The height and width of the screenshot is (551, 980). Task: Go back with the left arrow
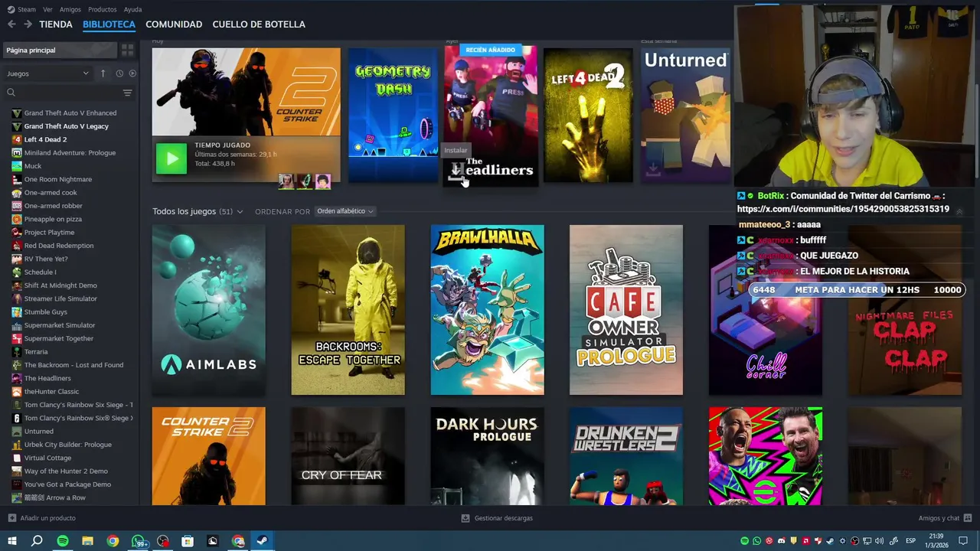click(11, 24)
